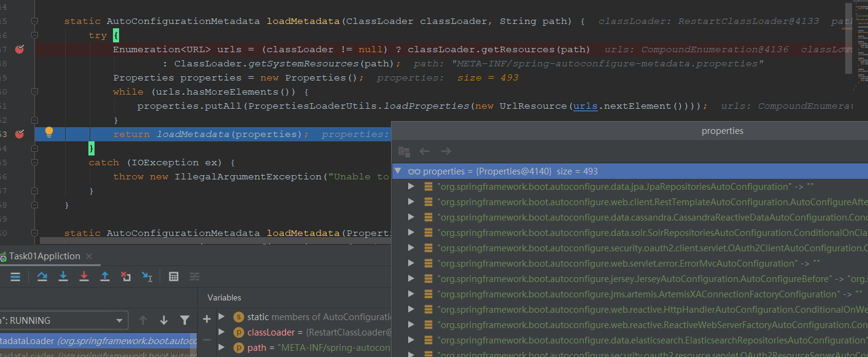Screen dimensions: 868x357
Task: Expand the OAuth2ClientAutoConfiguration entry
Action: coord(411,248)
